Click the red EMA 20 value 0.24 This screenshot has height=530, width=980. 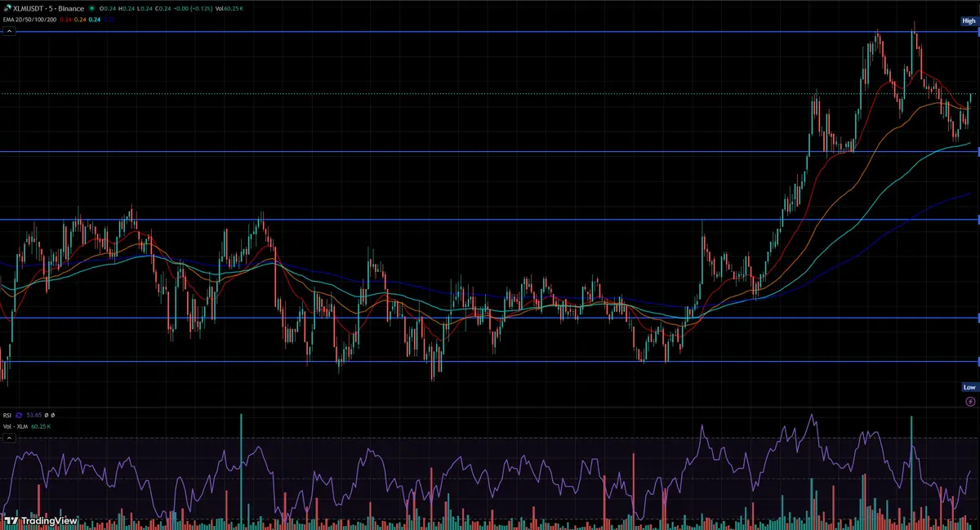coord(66,20)
